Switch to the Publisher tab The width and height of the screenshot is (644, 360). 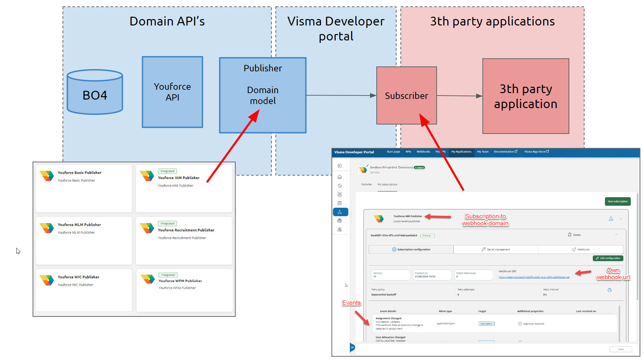pyautogui.click(x=366, y=184)
